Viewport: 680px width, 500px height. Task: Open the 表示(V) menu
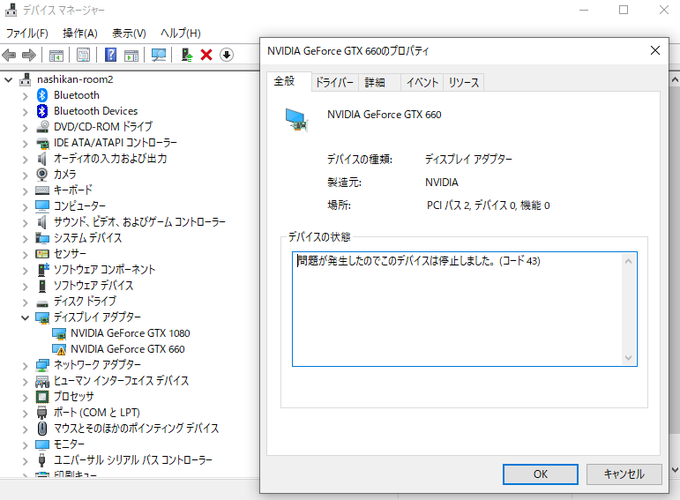(x=129, y=33)
